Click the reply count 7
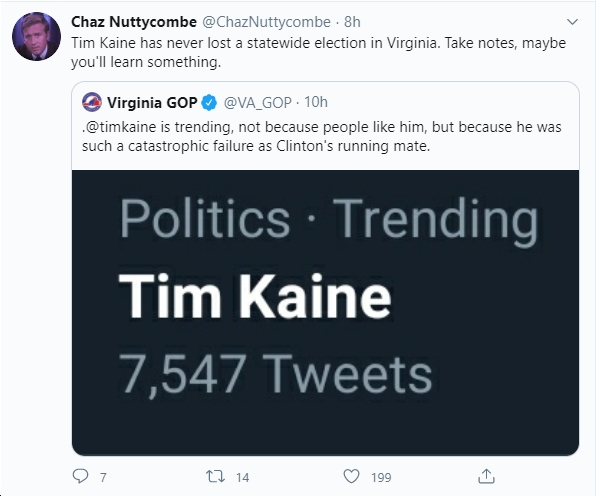601x496 pixels. pos(103,477)
